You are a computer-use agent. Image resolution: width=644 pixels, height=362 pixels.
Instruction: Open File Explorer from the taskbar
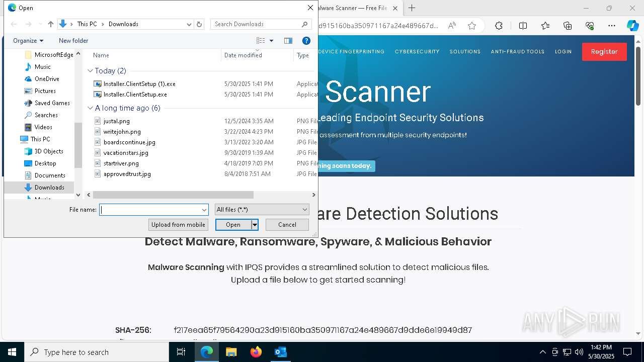[x=231, y=352]
